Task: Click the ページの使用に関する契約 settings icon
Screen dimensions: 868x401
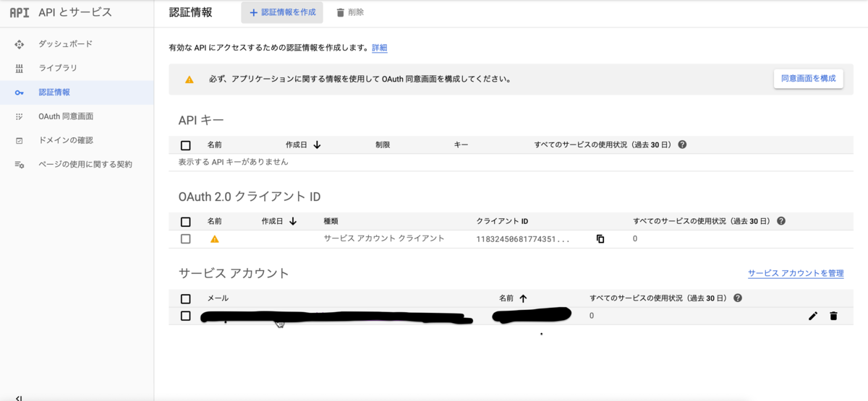Action: point(20,165)
